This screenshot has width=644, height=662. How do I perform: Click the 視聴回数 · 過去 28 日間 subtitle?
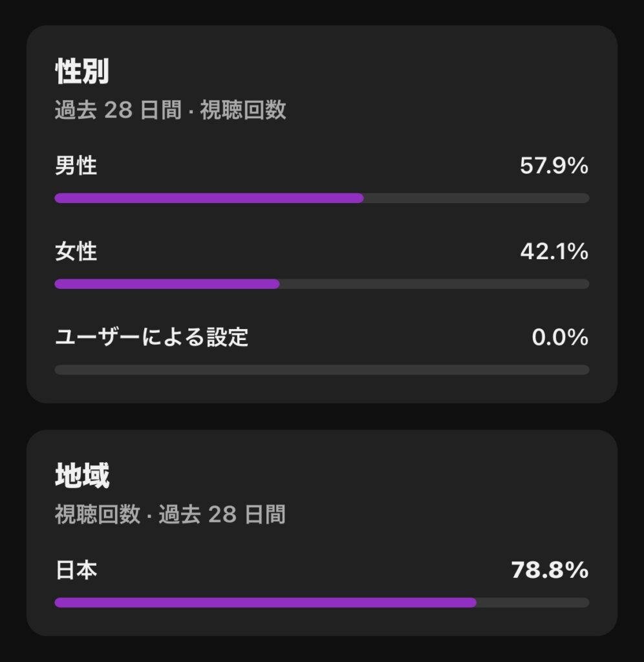coord(170,514)
